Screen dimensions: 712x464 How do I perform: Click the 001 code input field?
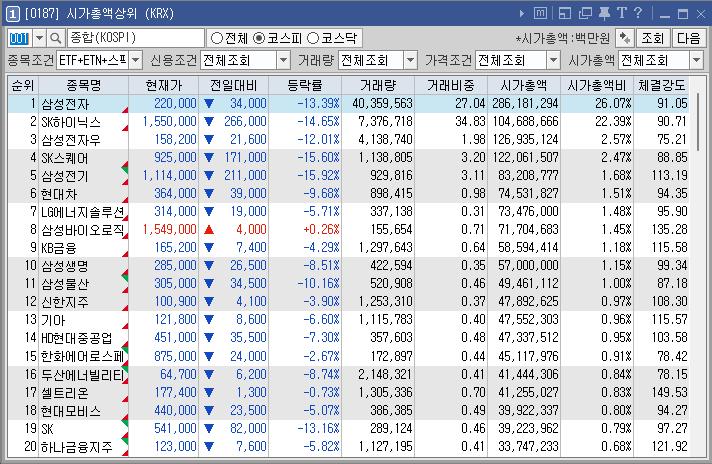[20, 38]
